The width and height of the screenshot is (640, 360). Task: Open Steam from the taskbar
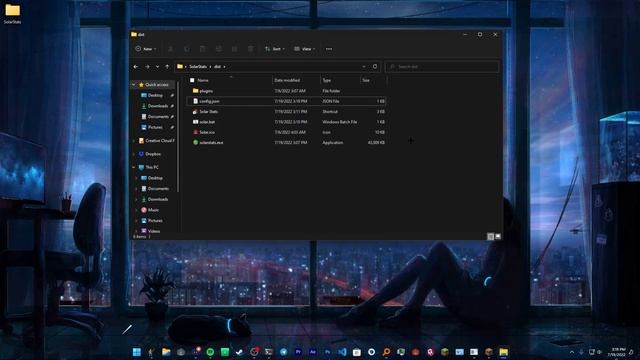(240, 352)
